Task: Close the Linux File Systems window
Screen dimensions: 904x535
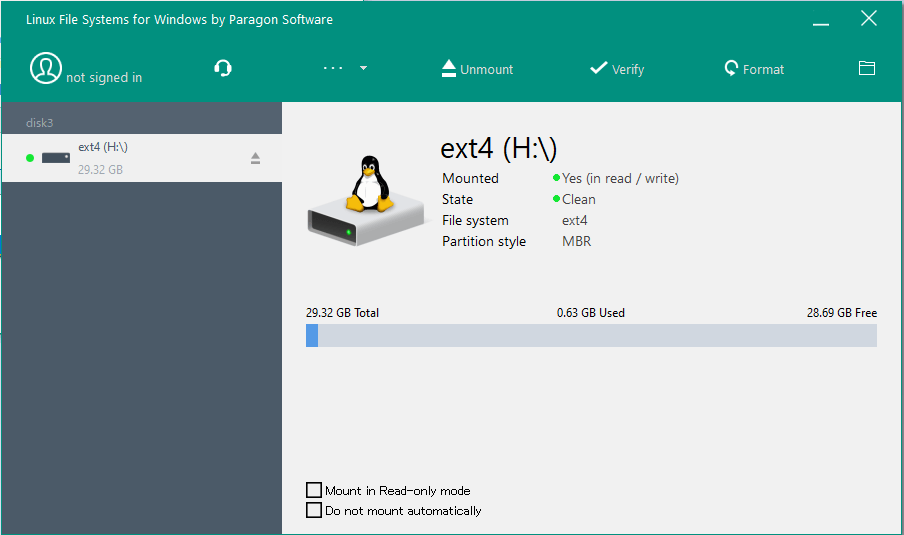Action: click(x=870, y=19)
